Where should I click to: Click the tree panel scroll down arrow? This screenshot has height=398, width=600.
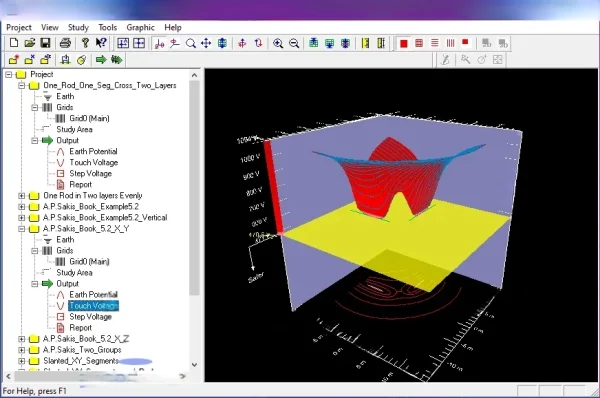point(194,365)
